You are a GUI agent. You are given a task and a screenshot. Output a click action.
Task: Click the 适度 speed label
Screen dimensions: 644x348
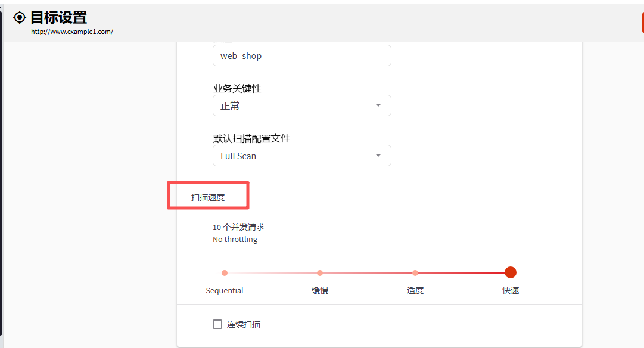pos(415,290)
